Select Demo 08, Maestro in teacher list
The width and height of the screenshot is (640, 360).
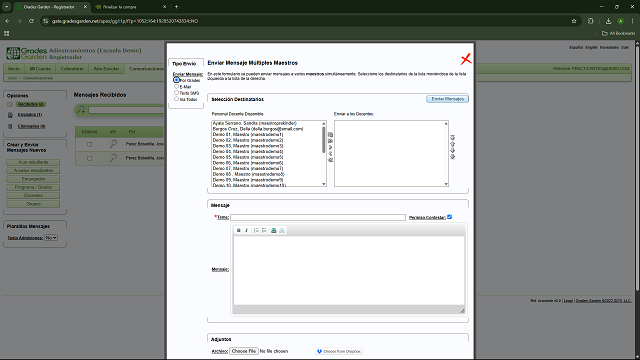(249, 174)
